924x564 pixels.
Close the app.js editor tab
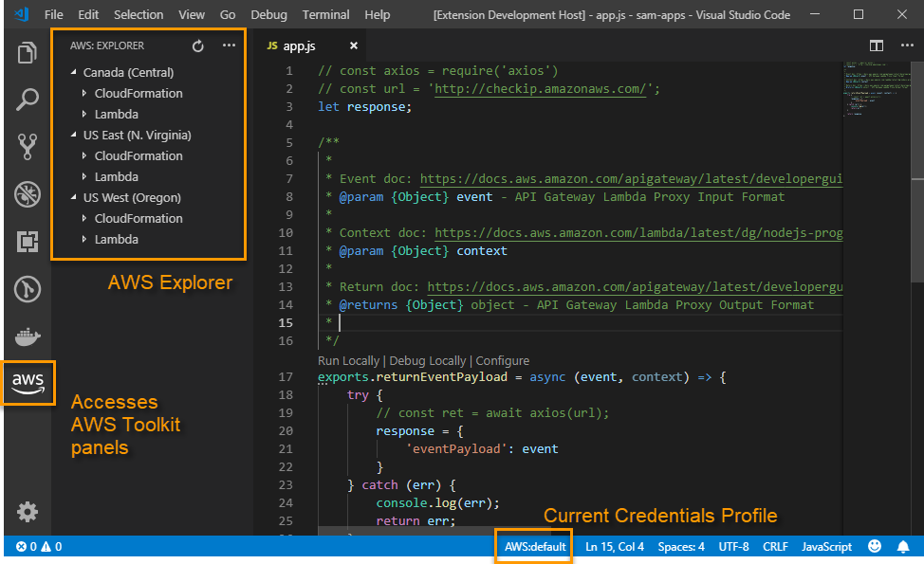coord(354,45)
